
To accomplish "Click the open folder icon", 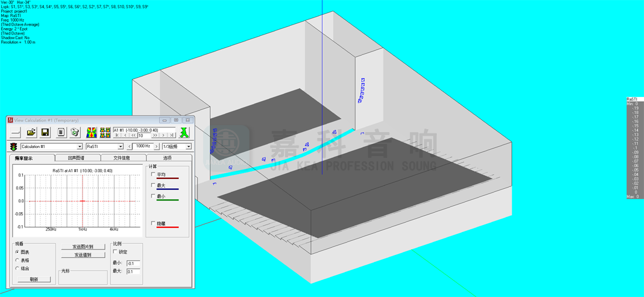I will pos(32,133).
